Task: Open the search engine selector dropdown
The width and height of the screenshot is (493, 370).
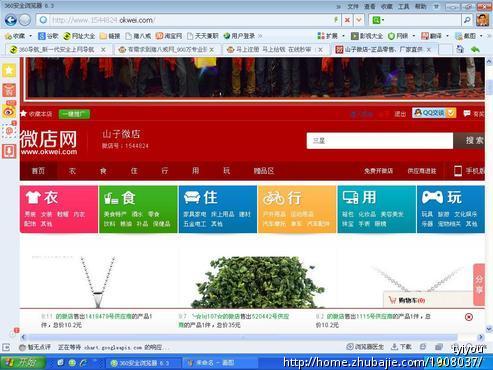Action: pyautogui.click(x=378, y=20)
